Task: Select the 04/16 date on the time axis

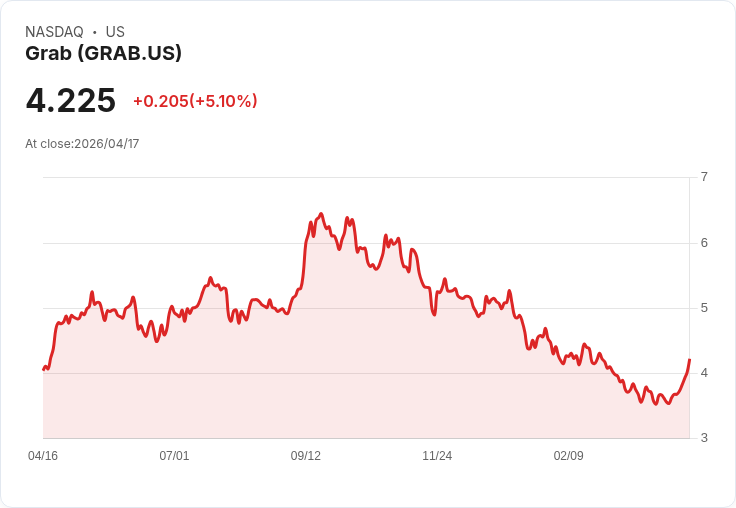Action: pos(43,456)
